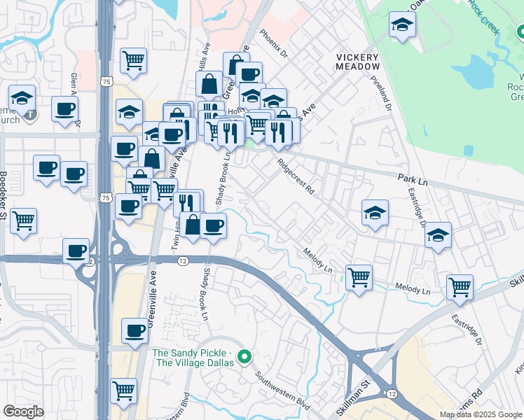Click the shopping cart marker at bottom of Greenville Ave
This screenshot has width=524, height=420.
[x=124, y=389]
